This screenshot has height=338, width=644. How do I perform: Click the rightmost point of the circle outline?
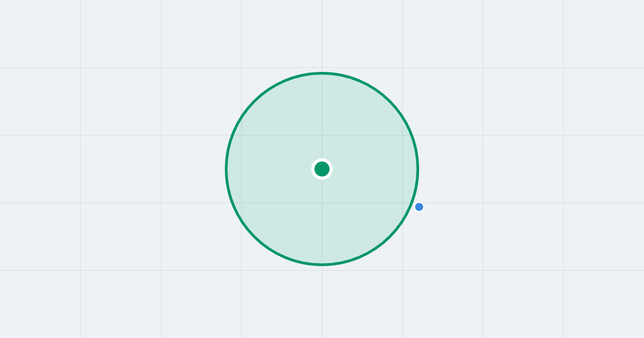pos(418,169)
